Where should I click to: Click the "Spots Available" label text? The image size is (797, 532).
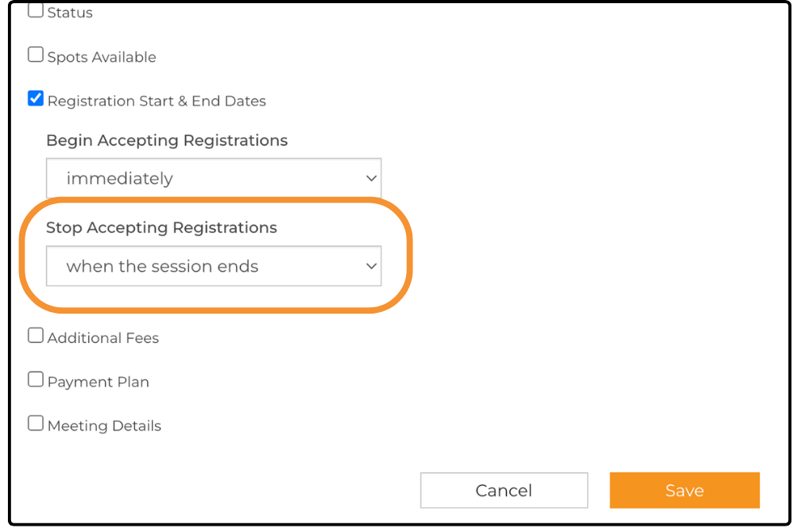tap(102, 57)
